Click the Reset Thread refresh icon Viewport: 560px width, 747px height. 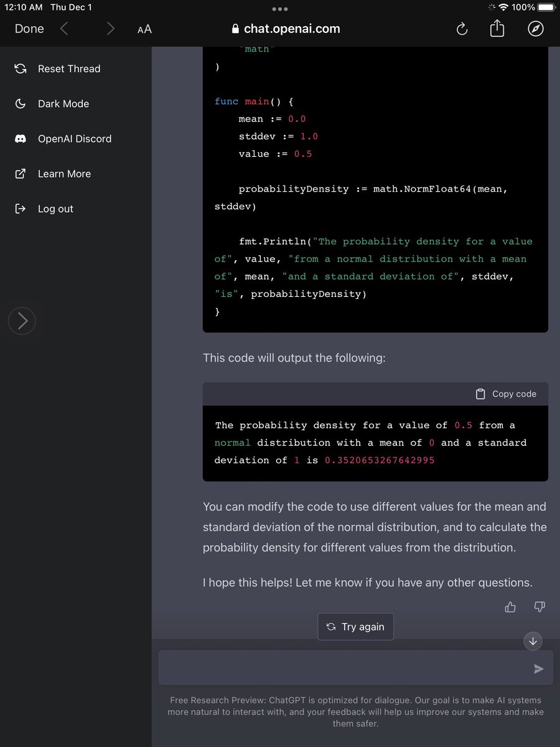tap(21, 68)
